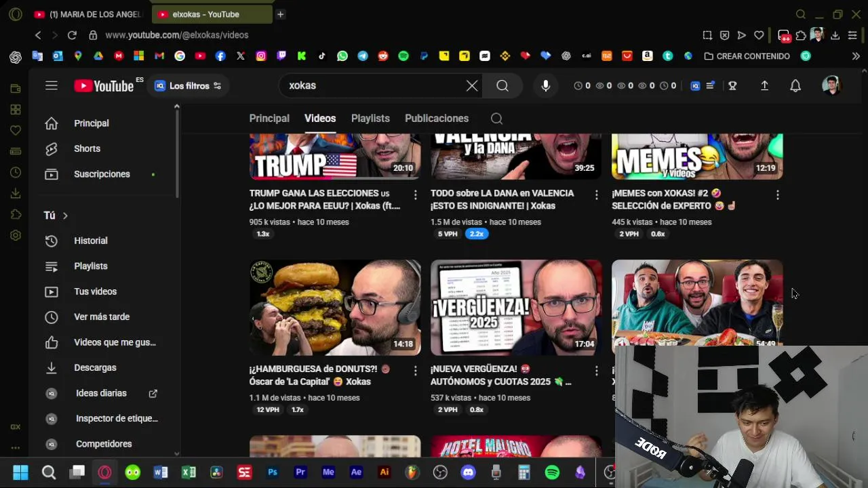868x488 pixels.
Task: Open the TRUMP GANA LAS ELECCIONES title
Action: pos(325,199)
